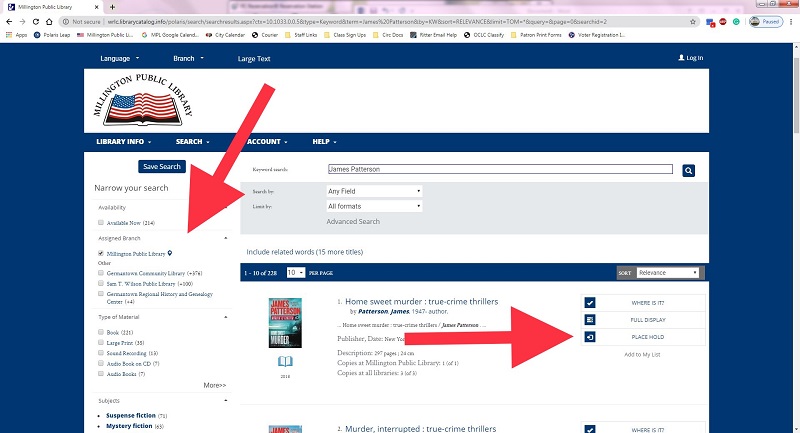Click the keyword search input field

[500, 170]
